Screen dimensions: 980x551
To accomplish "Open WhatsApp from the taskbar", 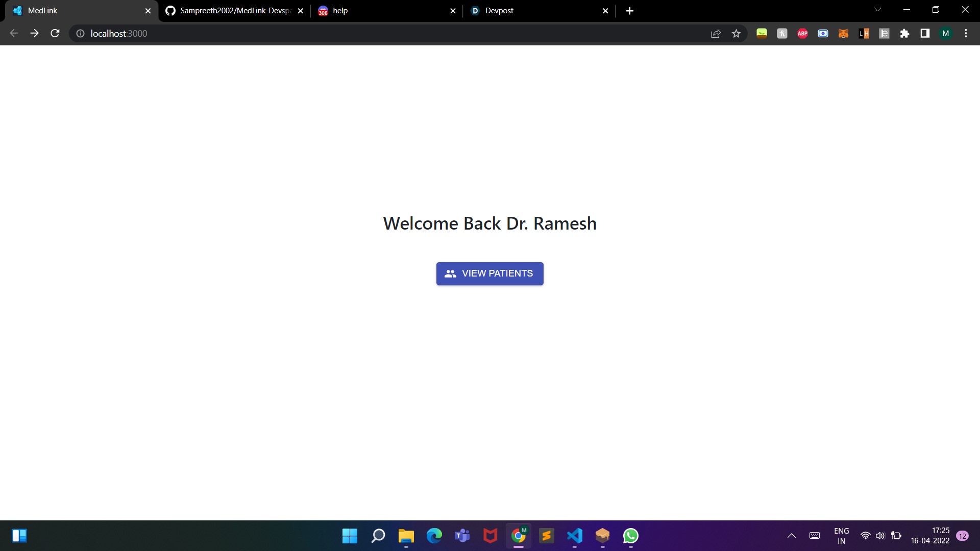I will click(x=630, y=536).
